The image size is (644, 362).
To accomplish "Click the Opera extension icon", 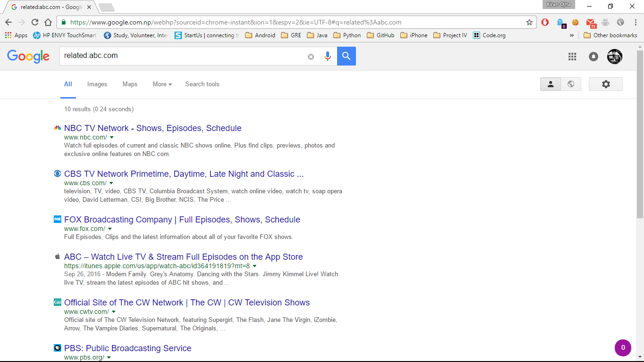I will (x=545, y=22).
